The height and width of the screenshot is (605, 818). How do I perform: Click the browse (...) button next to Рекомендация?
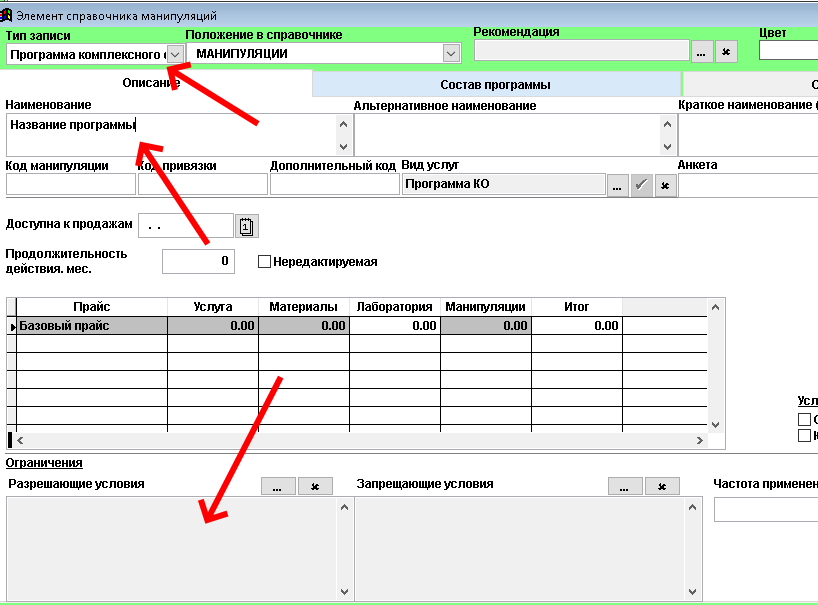pyautogui.click(x=702, y=52)
